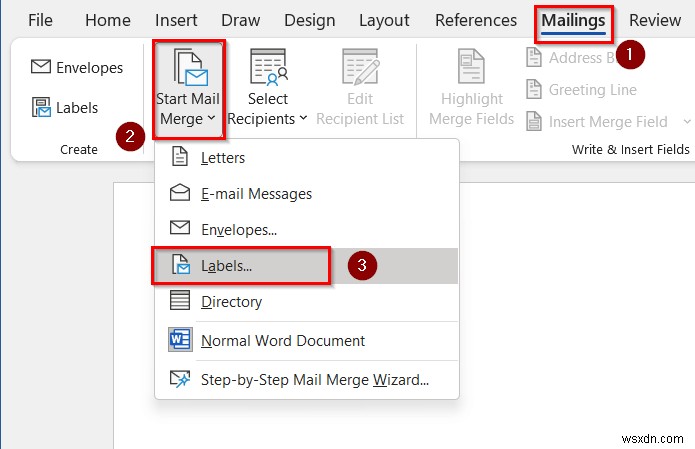
Task: Click the Start Mail Merge icon
Action: (191, 67)
